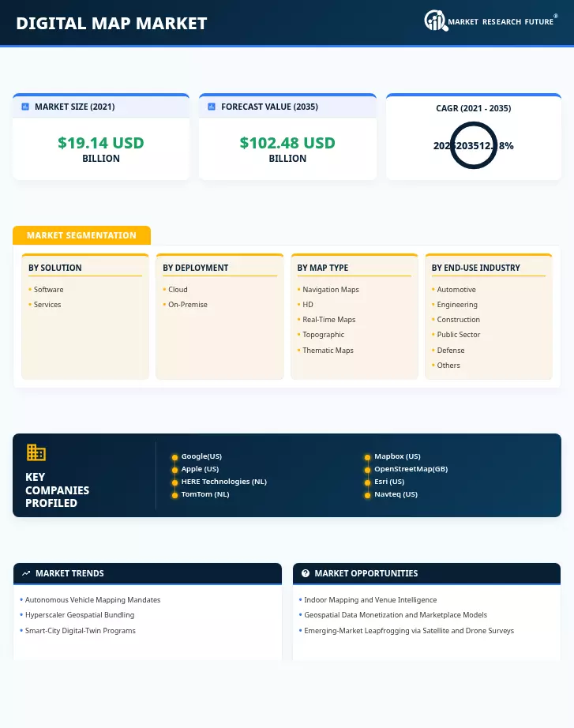Click the By Solution heading
Image resolution: width=574 pixels, height=728 pixels.
pos(54,268)
